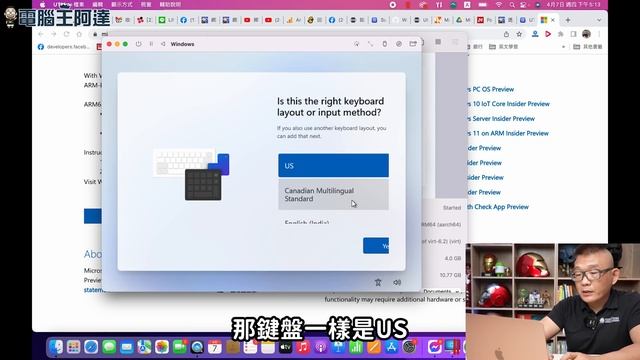This screenshot has width=640, height=360.
Task: Close the active Microsoft Chrome tab
Action: (553, 20)
